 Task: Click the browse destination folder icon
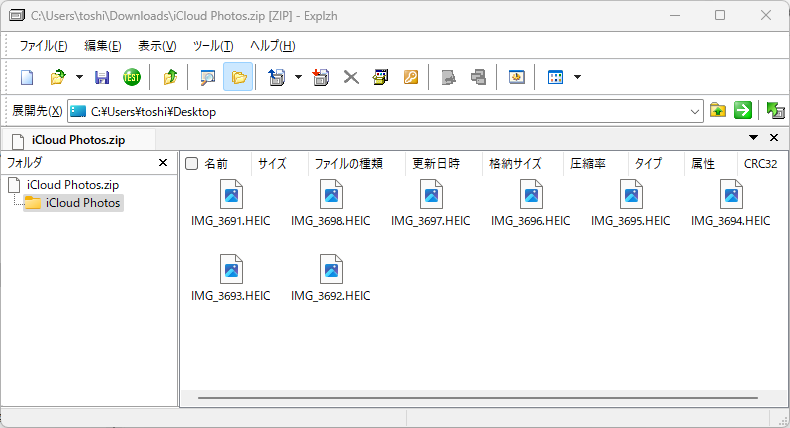click(x=717, y=110)
